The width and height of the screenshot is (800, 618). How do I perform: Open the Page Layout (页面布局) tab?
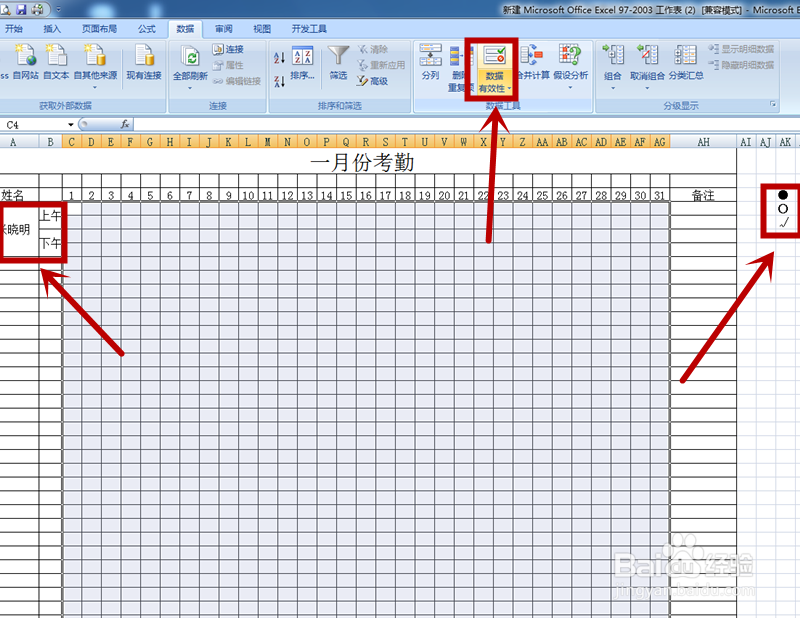coord(99,29)
